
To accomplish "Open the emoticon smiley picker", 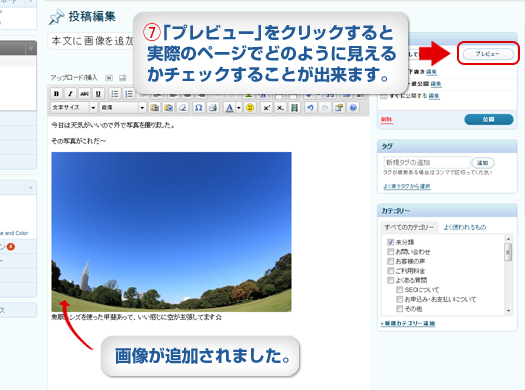I will click(x=250, y=108).
